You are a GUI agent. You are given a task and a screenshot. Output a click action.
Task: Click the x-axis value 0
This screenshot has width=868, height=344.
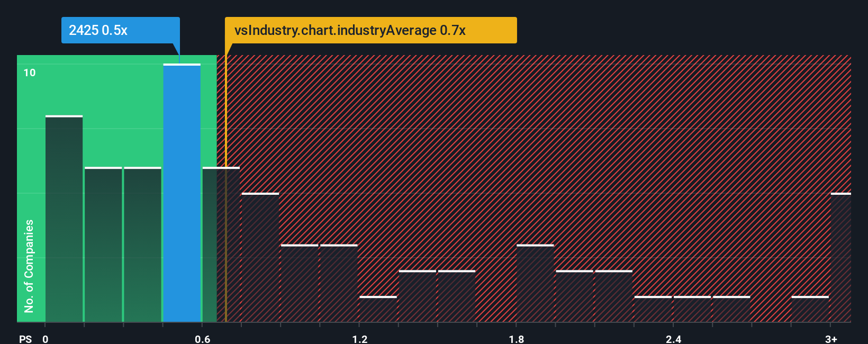click(46, 339)
